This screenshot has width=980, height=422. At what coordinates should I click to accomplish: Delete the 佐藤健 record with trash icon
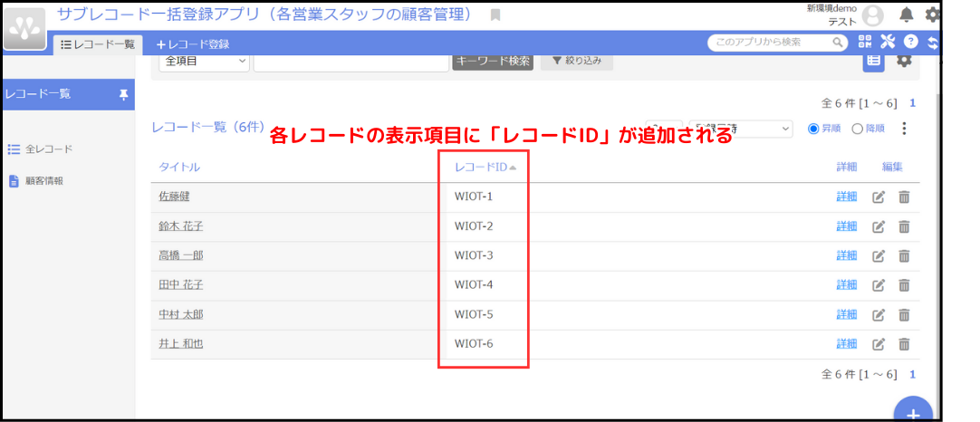click(904, 197)
